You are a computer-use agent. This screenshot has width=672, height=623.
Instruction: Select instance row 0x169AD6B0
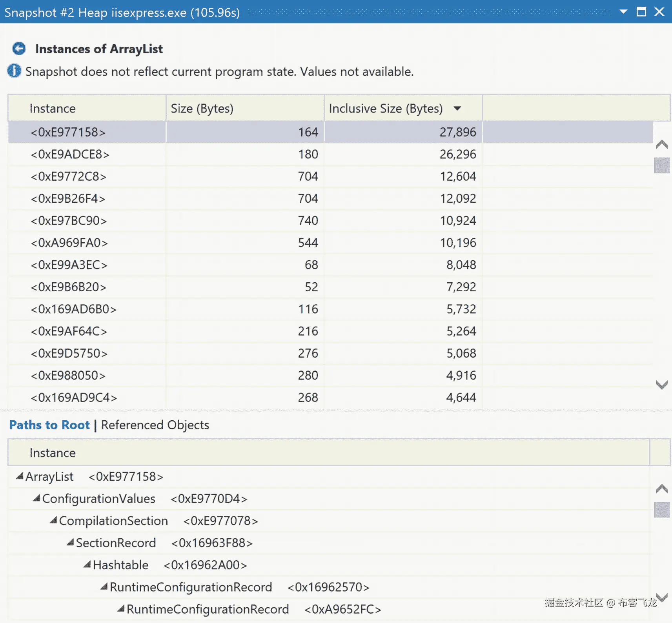(x=73, y=309)
